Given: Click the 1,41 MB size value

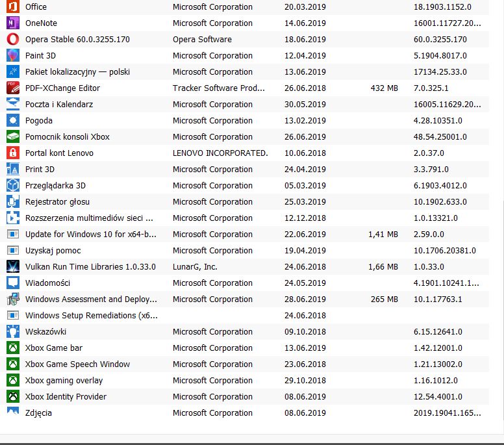Looking at the screenshot, I should [x=383, y=234].
